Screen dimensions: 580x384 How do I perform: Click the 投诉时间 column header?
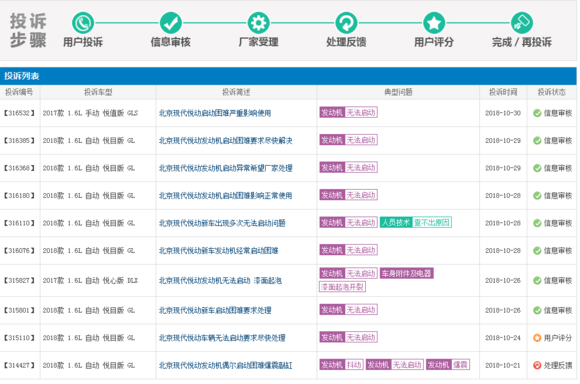503,92
